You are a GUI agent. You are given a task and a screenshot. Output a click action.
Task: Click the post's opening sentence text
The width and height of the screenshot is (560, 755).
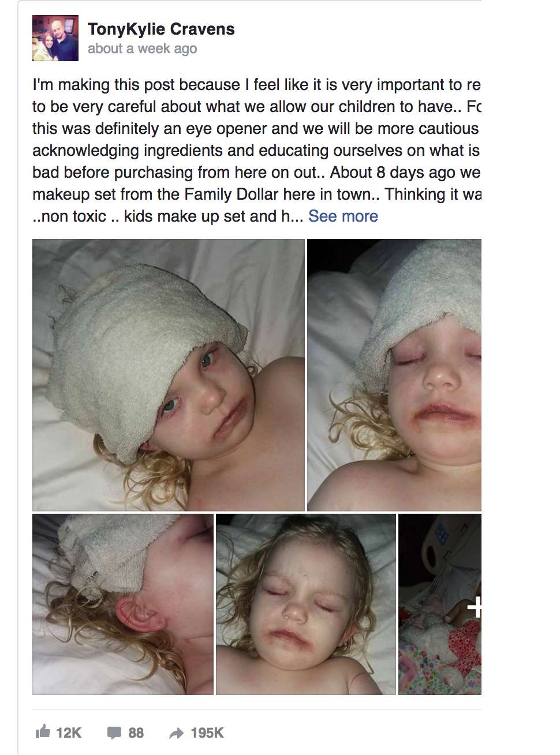coord(256,85)
